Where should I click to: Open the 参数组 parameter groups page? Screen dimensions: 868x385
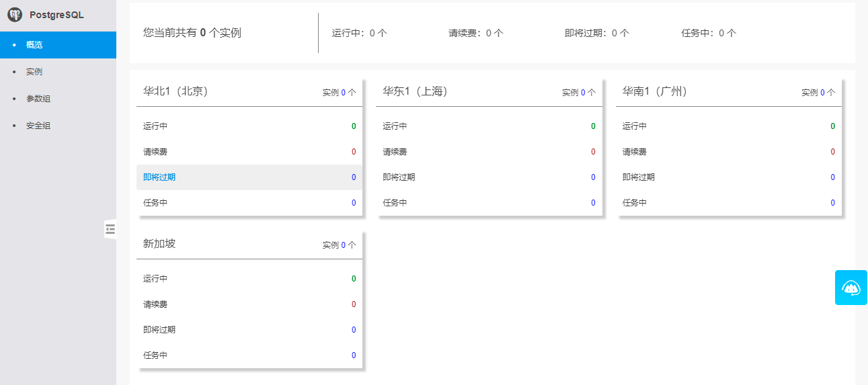58,99
